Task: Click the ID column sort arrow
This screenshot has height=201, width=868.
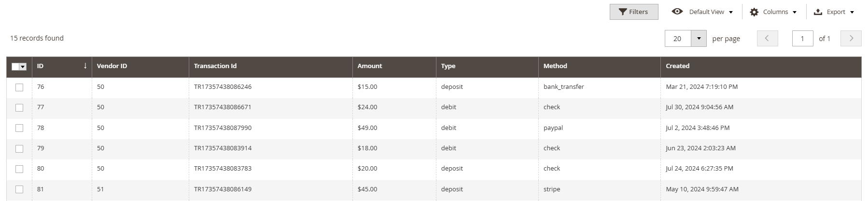Action: (85, 66)
